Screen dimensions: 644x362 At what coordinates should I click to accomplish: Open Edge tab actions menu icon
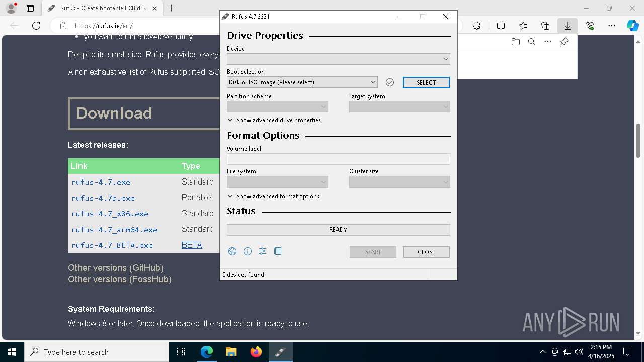coord(30,8)
